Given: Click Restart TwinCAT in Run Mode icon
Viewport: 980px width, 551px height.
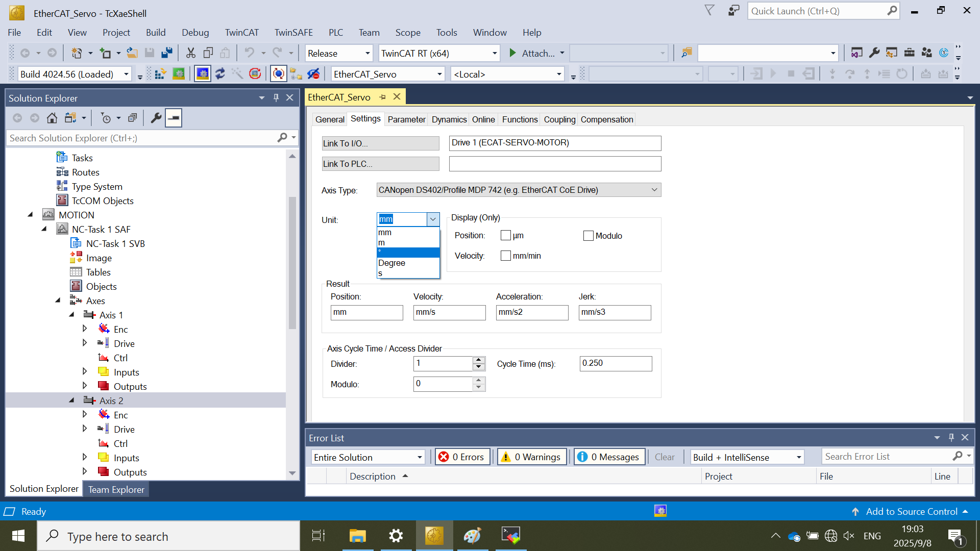Looking at the screenshot, I should pyautogui.click(x=179, y=74).
